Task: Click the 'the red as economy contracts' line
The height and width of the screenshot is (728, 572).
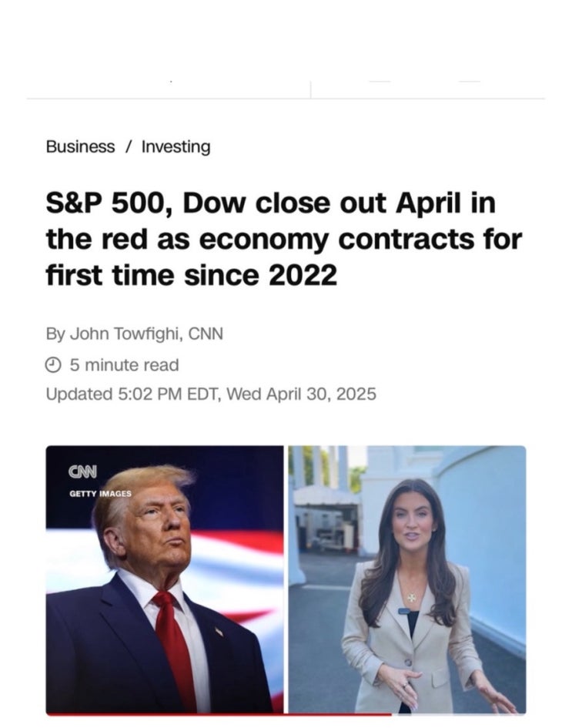Action: click(x=256, y=240)
